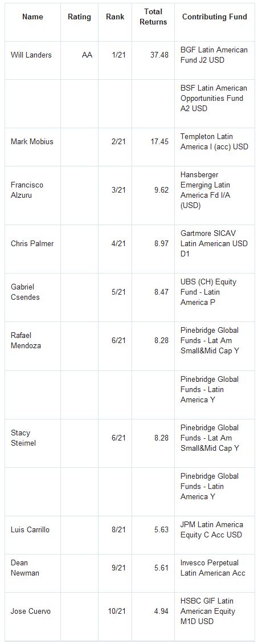Select Chris Palmer name cell
Screen dimensions: 262x644
click(32, 243)
